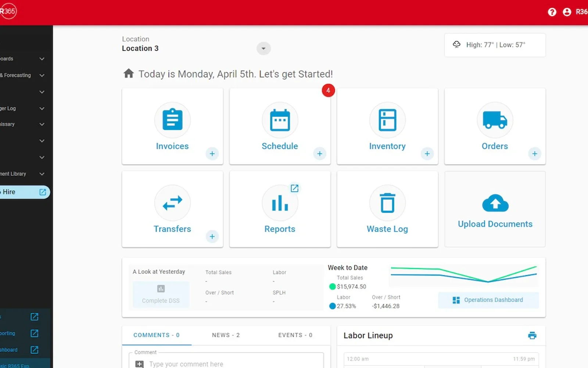Click the home icon beside today's date
This screenshot has height=368, width=588.
pyautogui.click(x=129, y=74)
